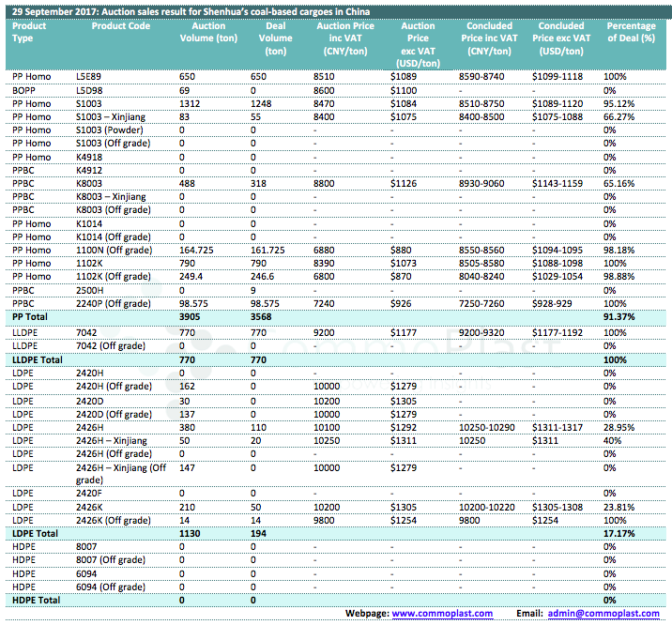Image resolution: width=672 pixels, height=625 pixels.
Task: Select the Percentage of Deal (%) header
Action: click(x=632, y=32)
